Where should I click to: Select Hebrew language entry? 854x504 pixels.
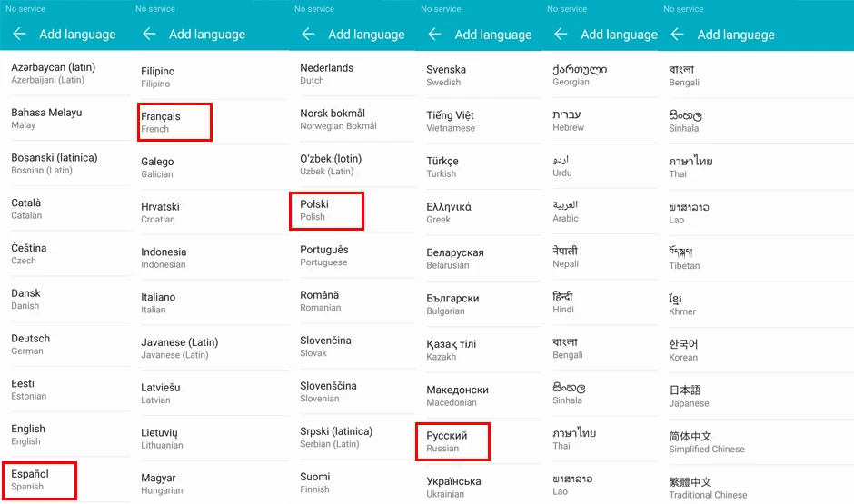coord(600,120)
